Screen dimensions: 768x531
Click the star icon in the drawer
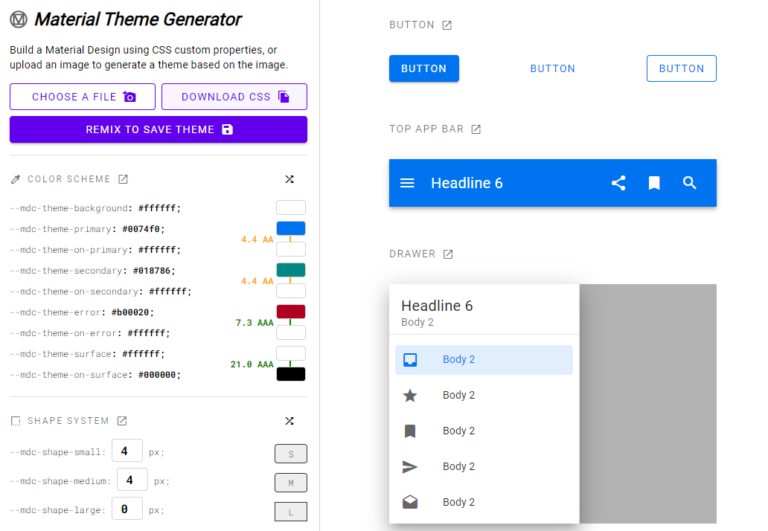[x=410, y=395]
